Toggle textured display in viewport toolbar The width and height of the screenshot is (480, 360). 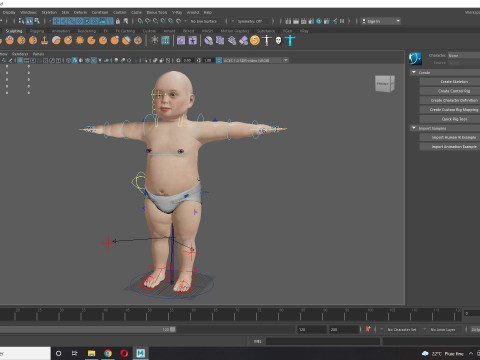[94, 60]
